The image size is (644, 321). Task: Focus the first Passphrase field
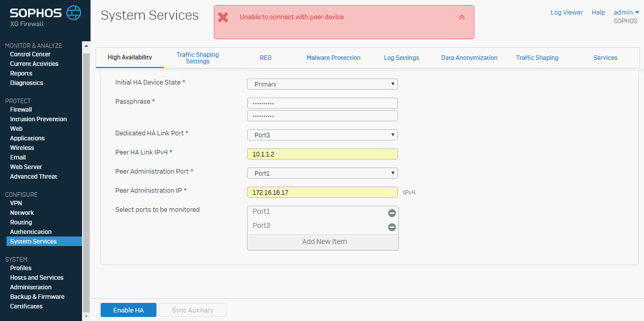point(323,103)
